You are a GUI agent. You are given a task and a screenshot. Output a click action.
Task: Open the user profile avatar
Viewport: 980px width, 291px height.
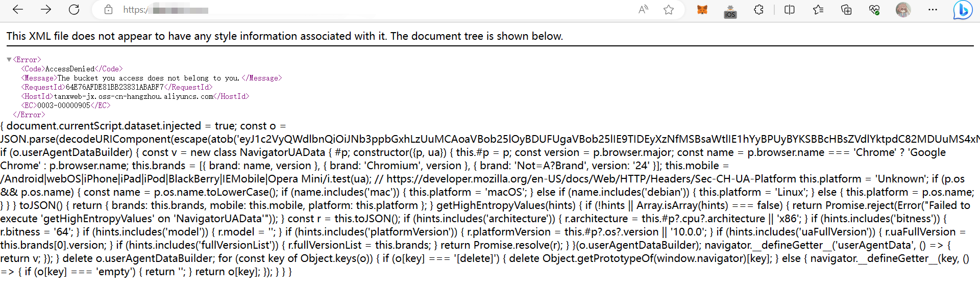pos(903,10)
